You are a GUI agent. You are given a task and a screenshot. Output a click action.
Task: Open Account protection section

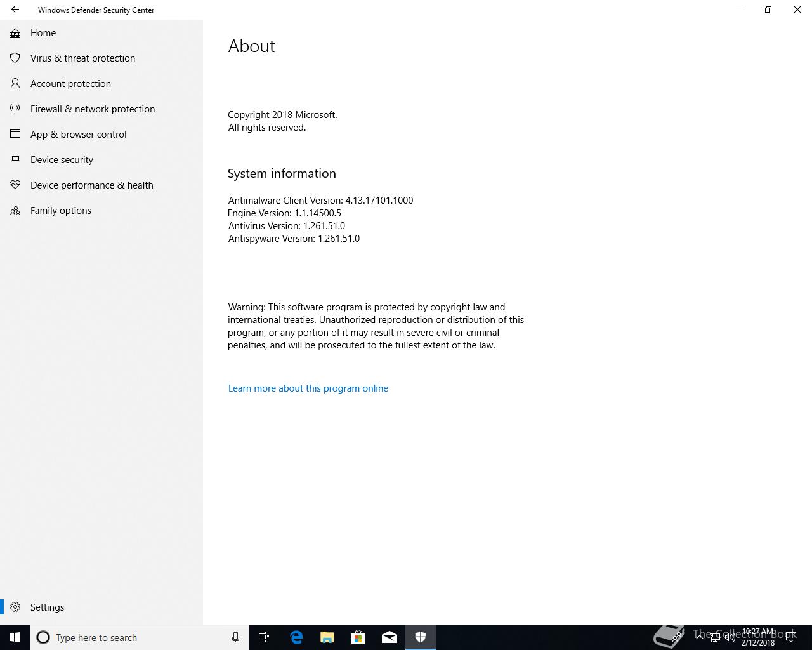tap(101, 84)
